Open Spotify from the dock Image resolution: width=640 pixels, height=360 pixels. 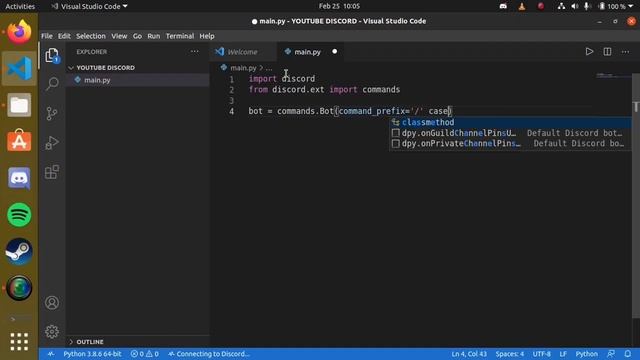pyautogui.click(x=19, y=215)
